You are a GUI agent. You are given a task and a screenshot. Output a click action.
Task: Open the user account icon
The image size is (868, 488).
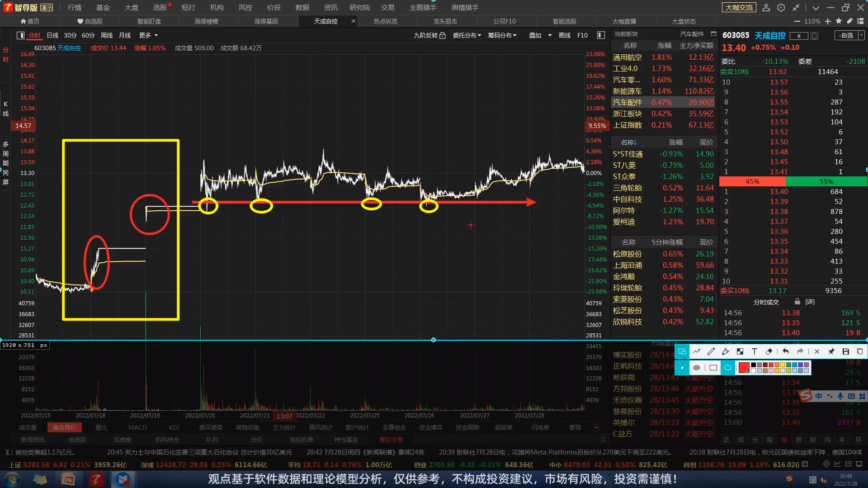pos(766,8)
